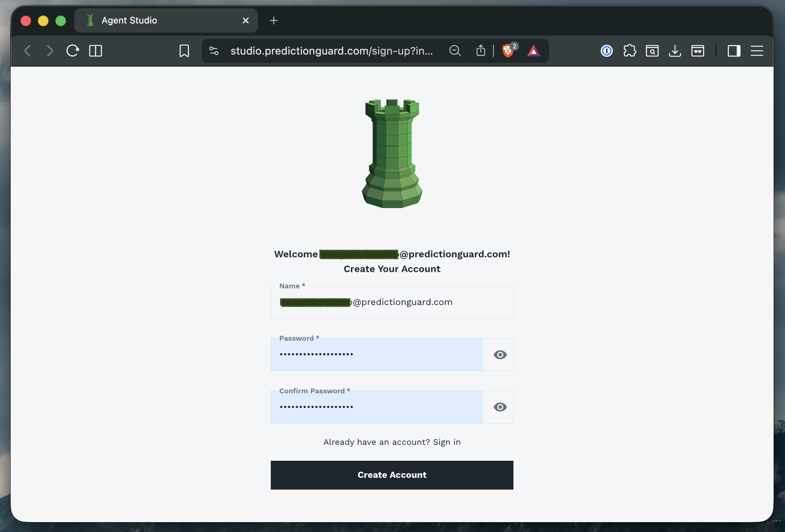Open Brave Wallet from the toolbar
785x532 pixels.
click(x=698, y=51)
